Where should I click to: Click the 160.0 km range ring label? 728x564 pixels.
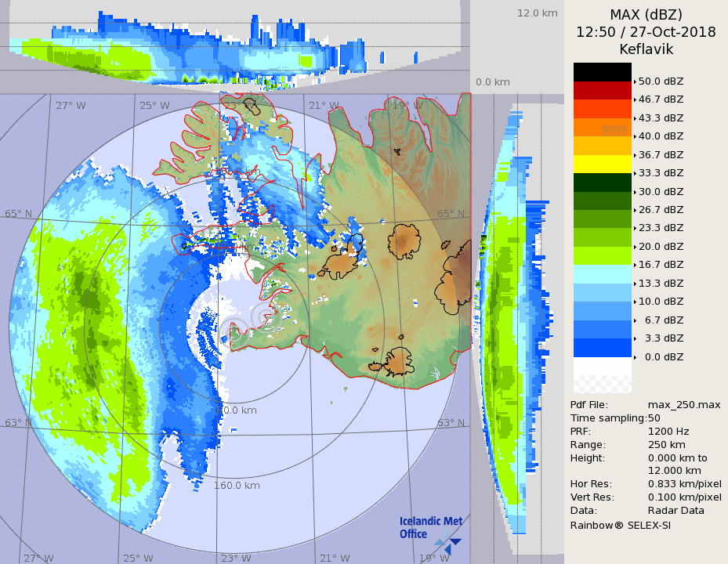point(237,486)
